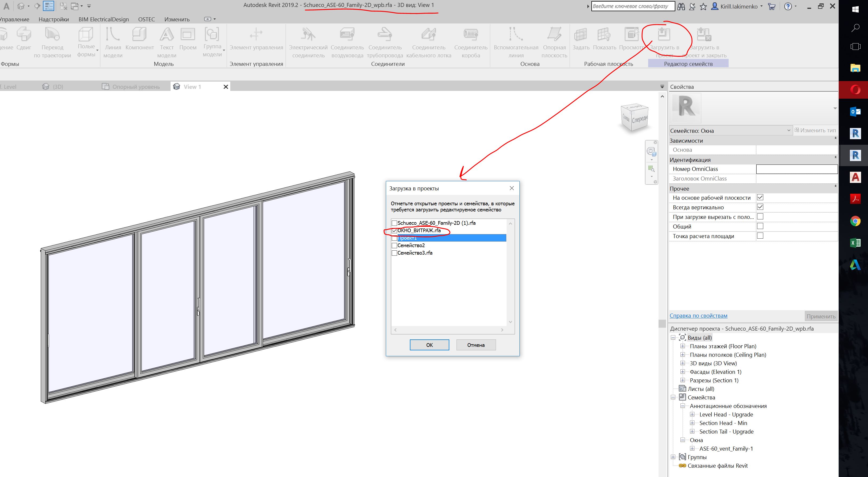Click the Номер OmniClass input field
868x477 pixels.
pyautogui.click(x=797, y=169)
